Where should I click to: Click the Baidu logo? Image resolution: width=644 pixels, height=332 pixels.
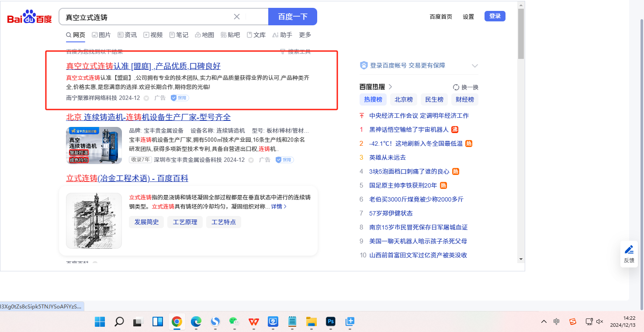pyautogui.click(x=29, y=17)
